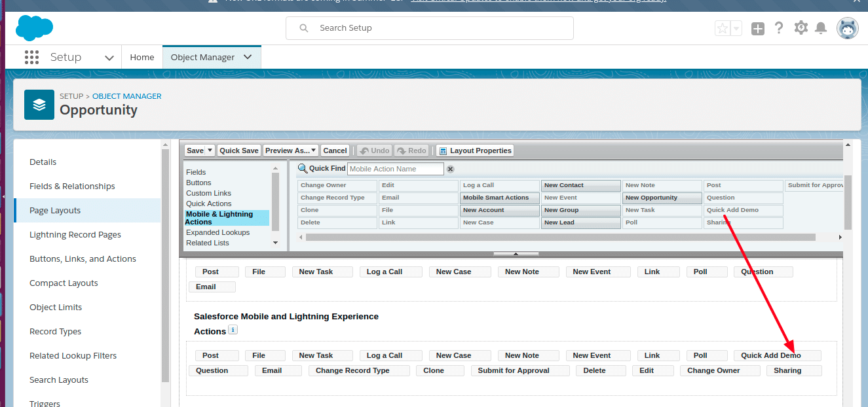
Task: Click the info icon beside Actions heading
Action: [233, 330]
